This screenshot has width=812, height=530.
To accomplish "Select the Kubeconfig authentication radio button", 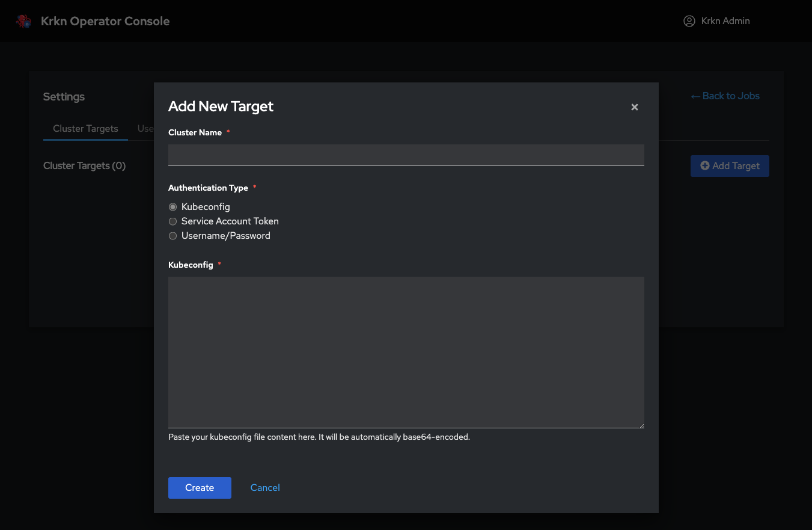I will tap(172, 206).
